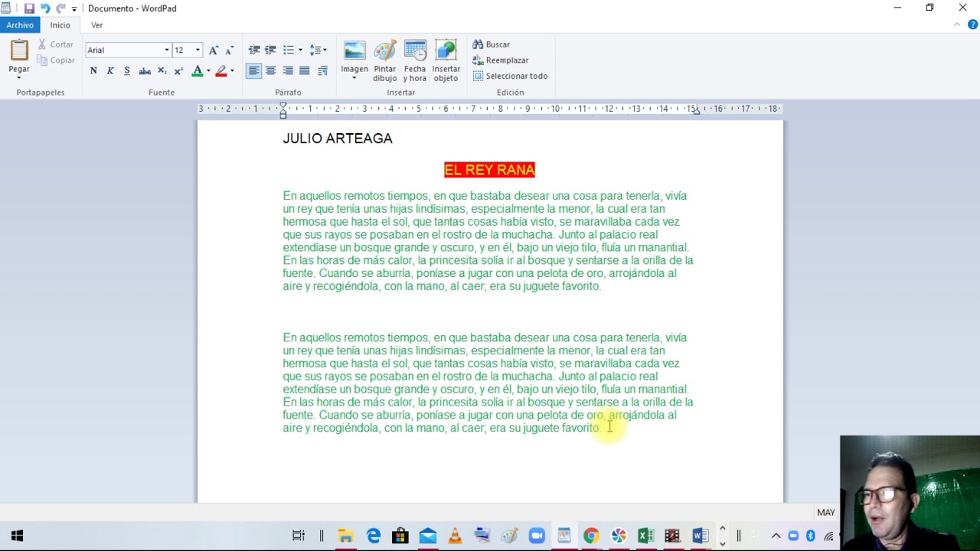
Task: Toggle italic (K) formatting
Action: pos(110,71)
